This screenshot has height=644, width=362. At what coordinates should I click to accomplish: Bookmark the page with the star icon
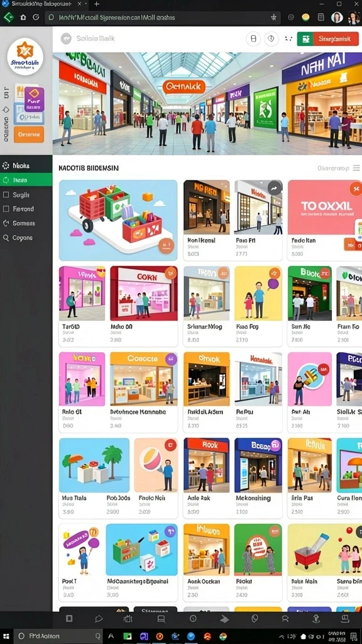(x=273, y=17)
